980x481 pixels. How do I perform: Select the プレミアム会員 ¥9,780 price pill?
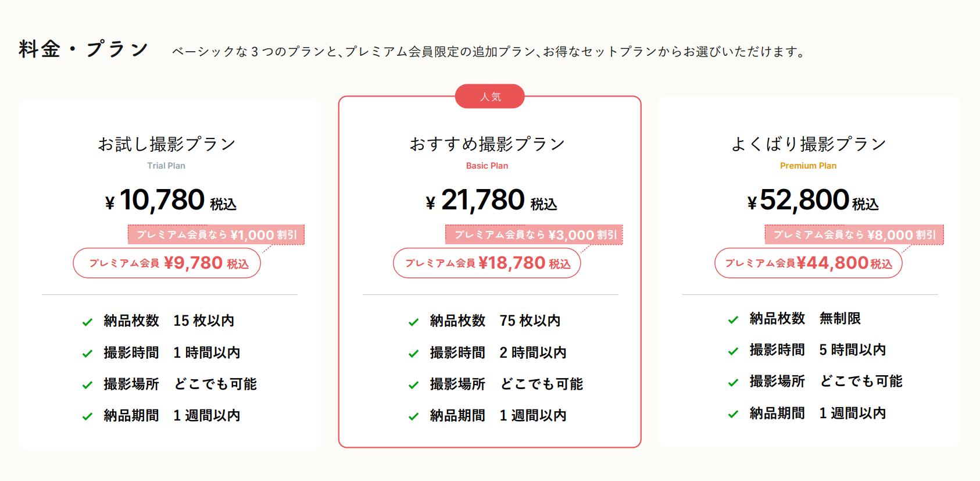[167, 263]
